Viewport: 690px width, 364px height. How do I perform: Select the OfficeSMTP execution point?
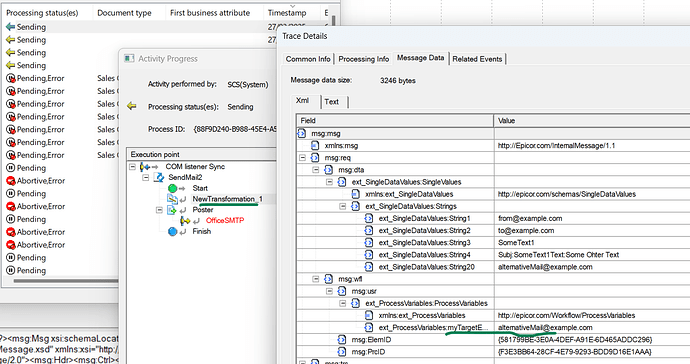pos(224,221)
